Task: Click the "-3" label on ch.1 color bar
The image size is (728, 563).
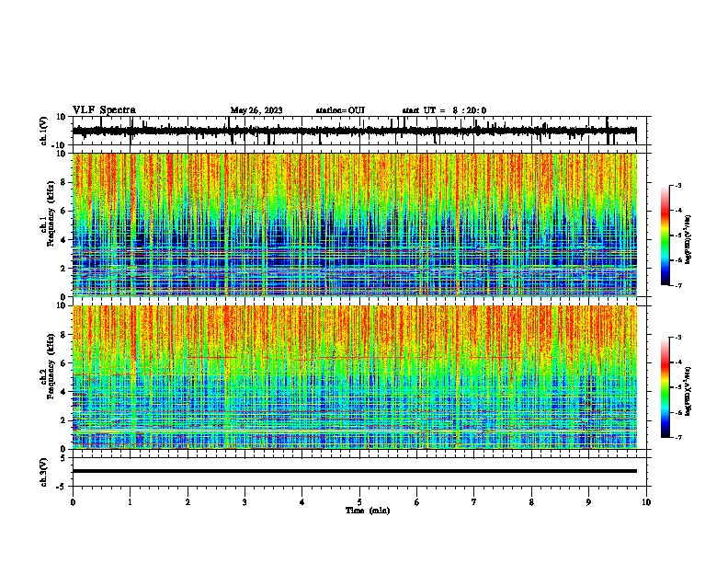Action: pos(677,185)
